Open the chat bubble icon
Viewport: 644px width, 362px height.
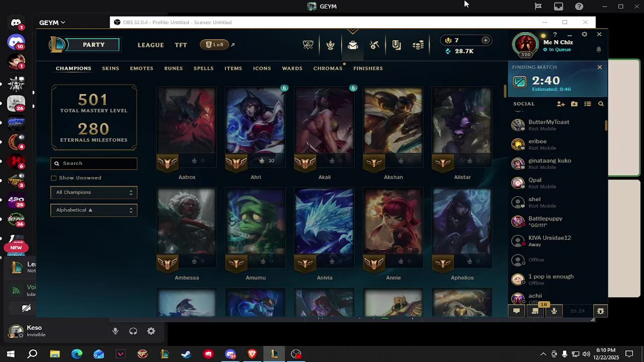pyautogui.click(x=516, y=311)
